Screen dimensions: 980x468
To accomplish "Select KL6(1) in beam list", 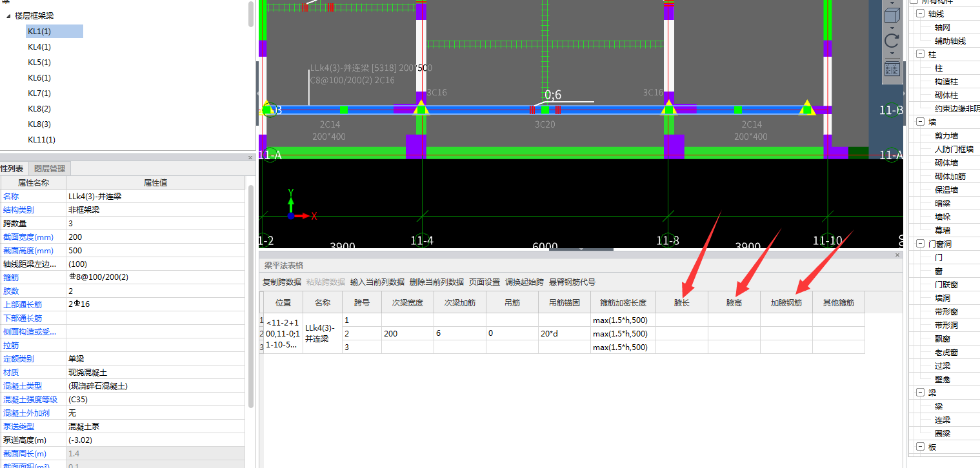I will (39, 78).
